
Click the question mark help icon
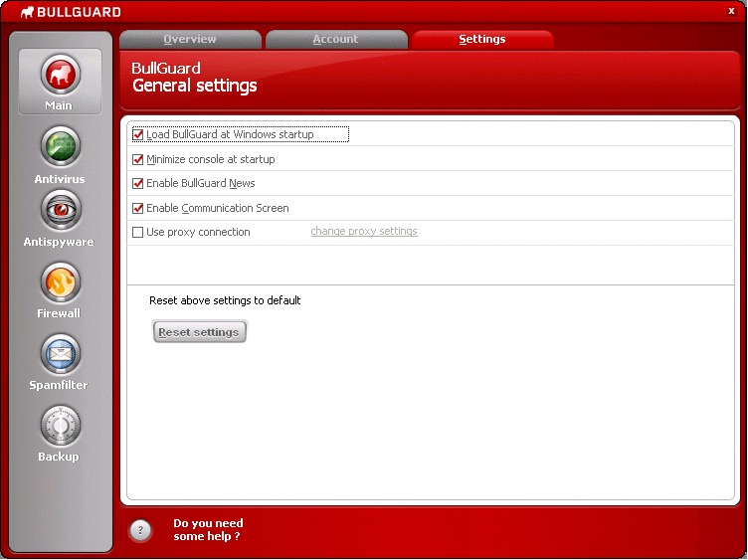click(140, 530)
